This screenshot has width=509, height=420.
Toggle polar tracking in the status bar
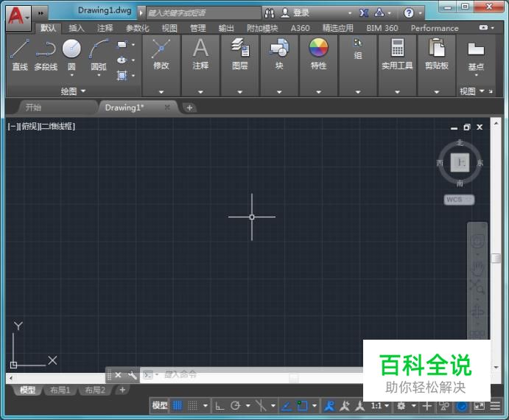236,406
